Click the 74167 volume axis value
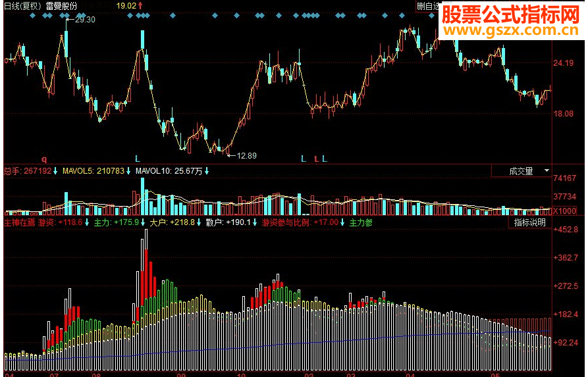The width and height of the screenshot is (588, 377). 565,178
